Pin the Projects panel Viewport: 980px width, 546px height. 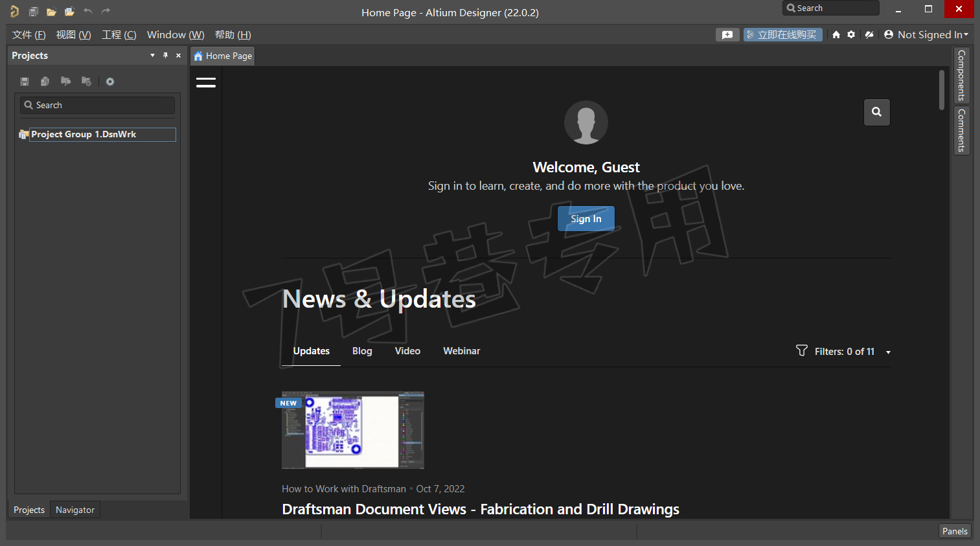[165, 56]
